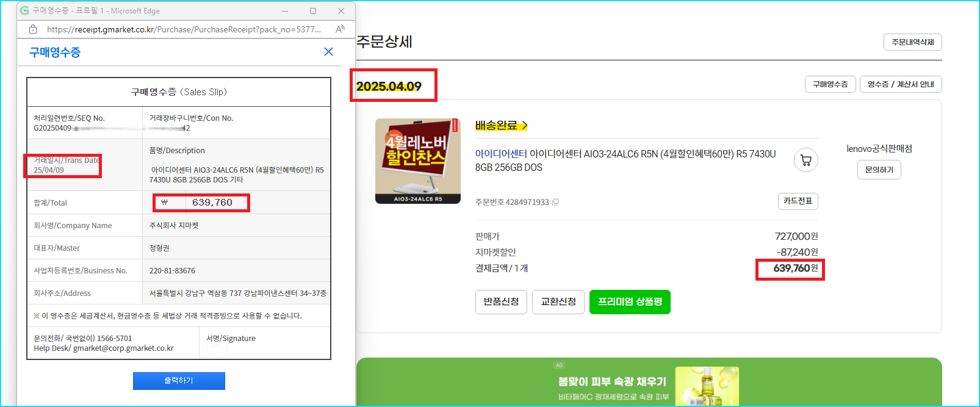Image resolution: width=980 pixels, height=407 pixels.
Task: Close the 구매영수증 popup with X icon
Action: (328, 52)
